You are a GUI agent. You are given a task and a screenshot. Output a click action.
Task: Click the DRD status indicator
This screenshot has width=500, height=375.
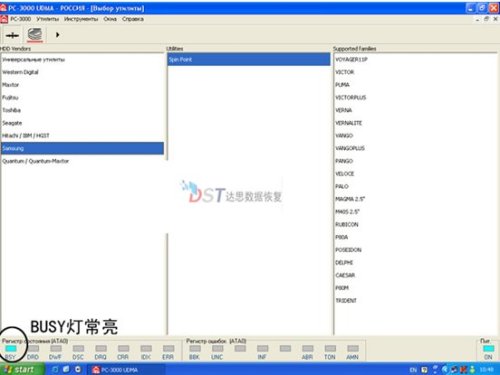click(33, 348)
